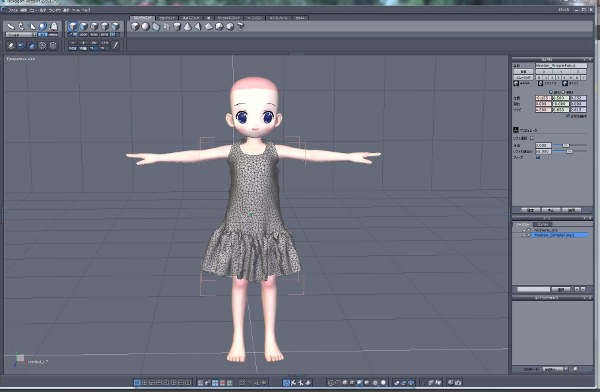
Task: Select the blue sphere icon in the top-left toolbox
Action: pyautogui.click(x=43, y=26)
